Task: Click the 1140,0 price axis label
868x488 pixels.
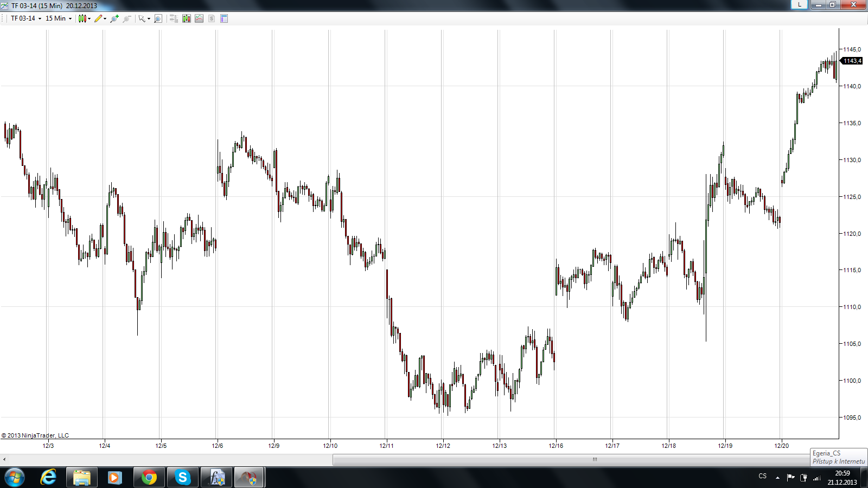Action: pyautogui.click(x=852, y=86)
